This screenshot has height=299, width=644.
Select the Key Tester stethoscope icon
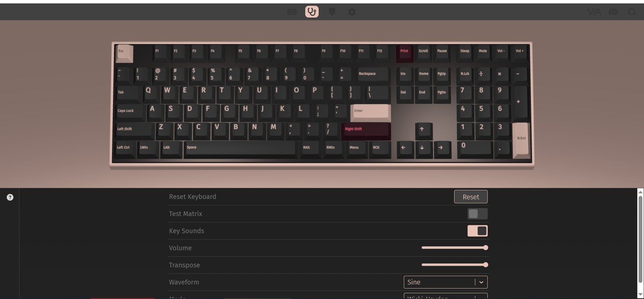click(x=312, y=12)
